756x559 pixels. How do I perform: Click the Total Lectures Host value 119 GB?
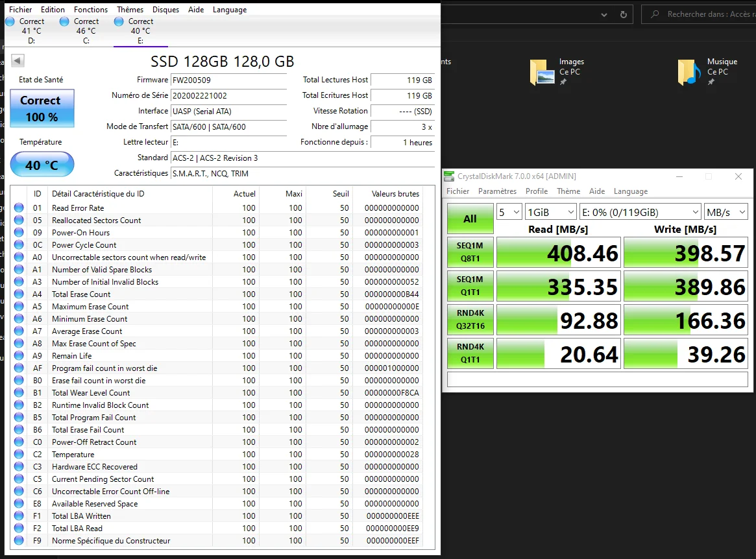point(402,80)
